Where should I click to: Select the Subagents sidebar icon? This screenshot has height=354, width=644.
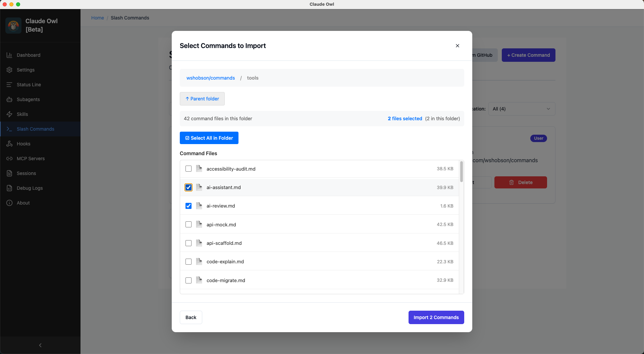pos(28,99)
